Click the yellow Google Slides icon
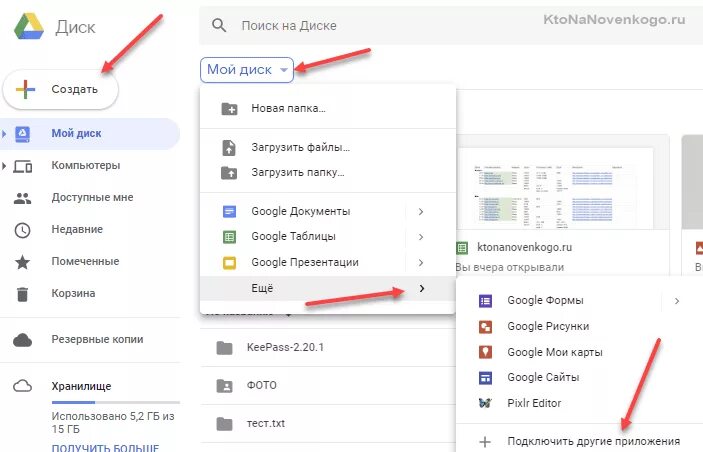Screen dimensions: 703x452 click(229, 262)
